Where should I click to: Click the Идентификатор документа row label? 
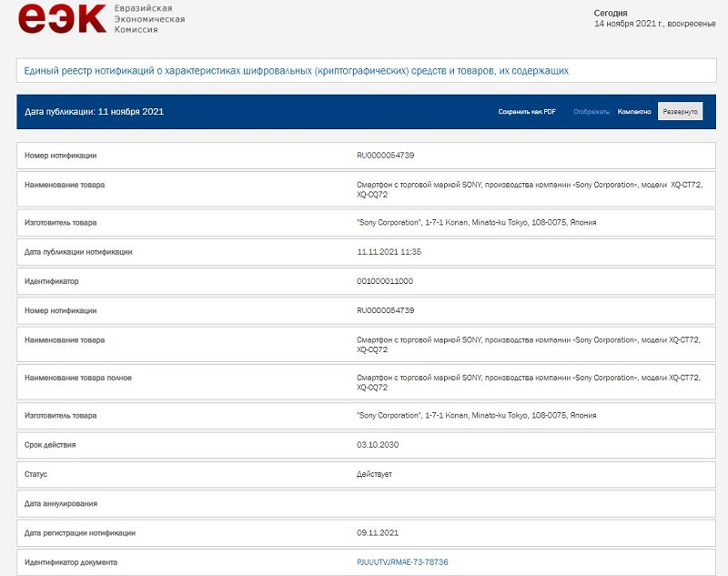coord(71,562)
